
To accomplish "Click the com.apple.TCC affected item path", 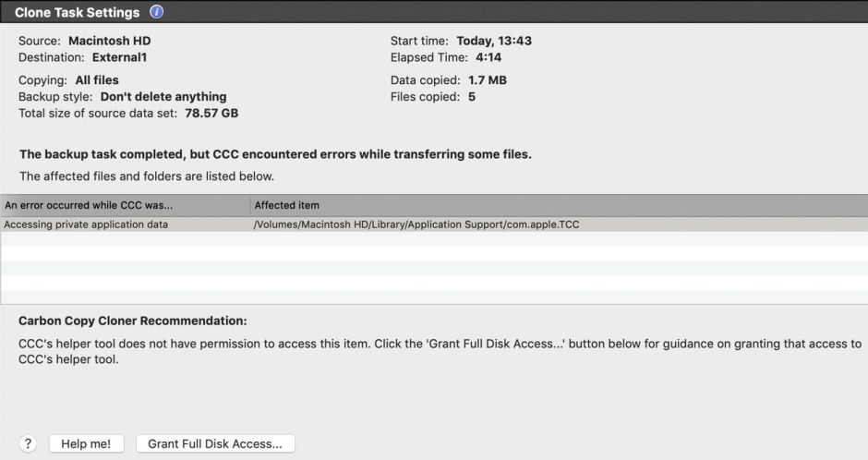I will click(x=416, y=224).
